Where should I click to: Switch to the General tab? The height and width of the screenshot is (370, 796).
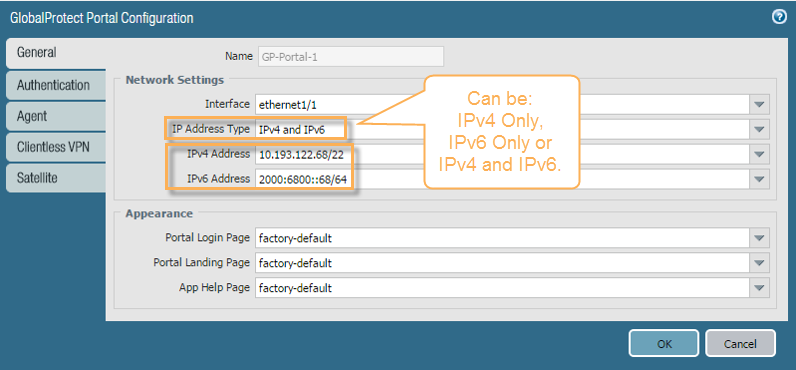pos(56,53)
